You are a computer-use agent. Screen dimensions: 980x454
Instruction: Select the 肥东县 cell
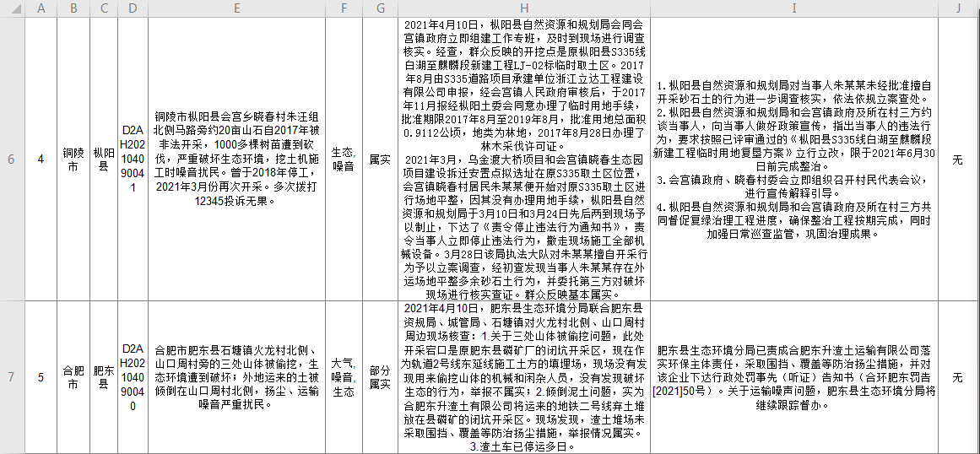coord(104,377)
